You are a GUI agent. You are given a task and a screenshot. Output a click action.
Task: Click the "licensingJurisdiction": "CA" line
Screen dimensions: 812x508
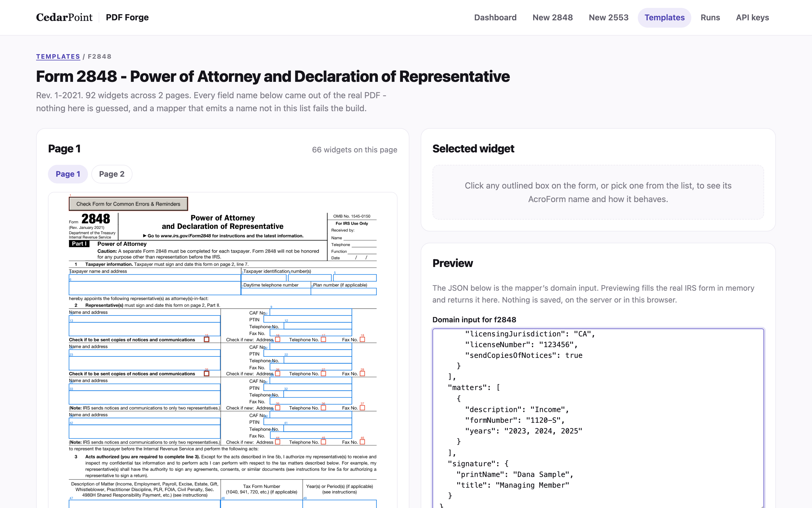coord(530,334)
